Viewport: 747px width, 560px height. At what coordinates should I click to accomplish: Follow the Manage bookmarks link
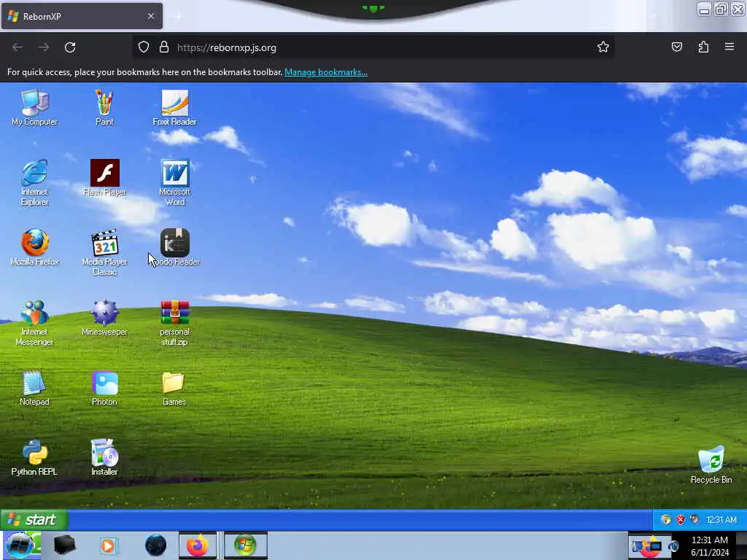326,72
